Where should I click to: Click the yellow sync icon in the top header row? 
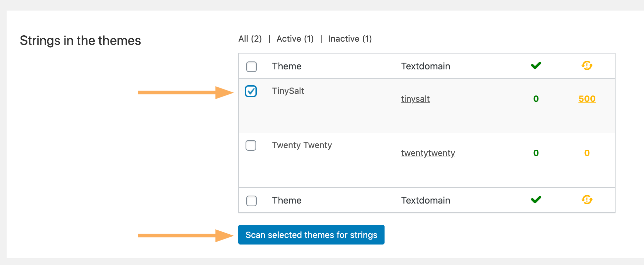[x=587, y=65]
